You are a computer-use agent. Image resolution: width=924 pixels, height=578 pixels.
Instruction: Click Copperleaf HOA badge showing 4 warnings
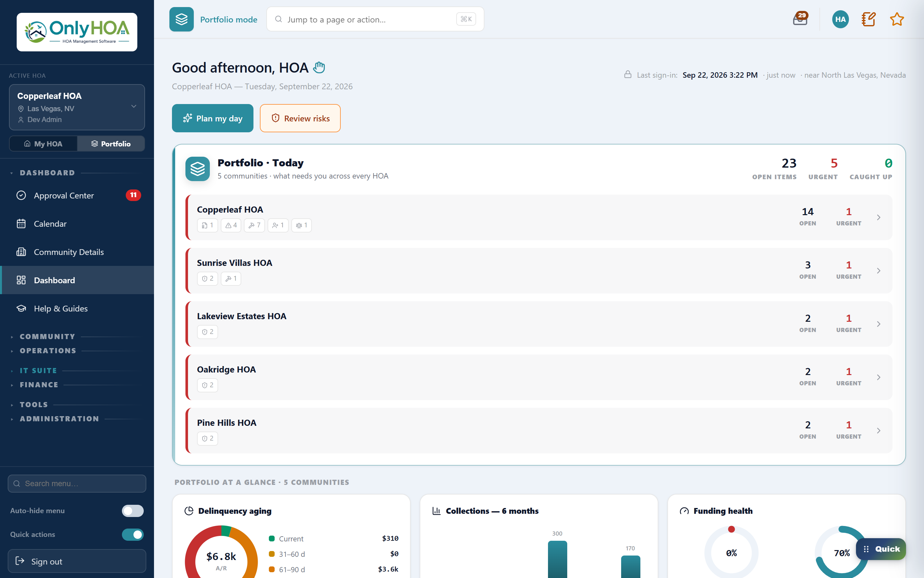[x=231, y=225]
